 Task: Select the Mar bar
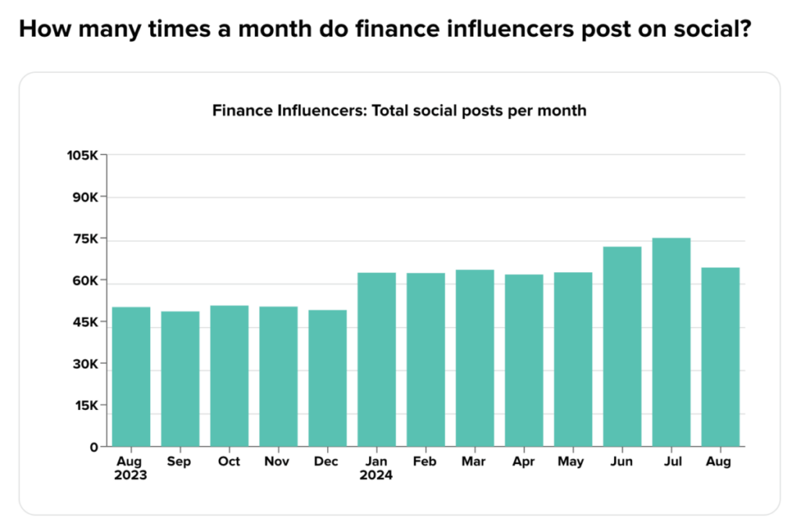[x=475, y=358]
